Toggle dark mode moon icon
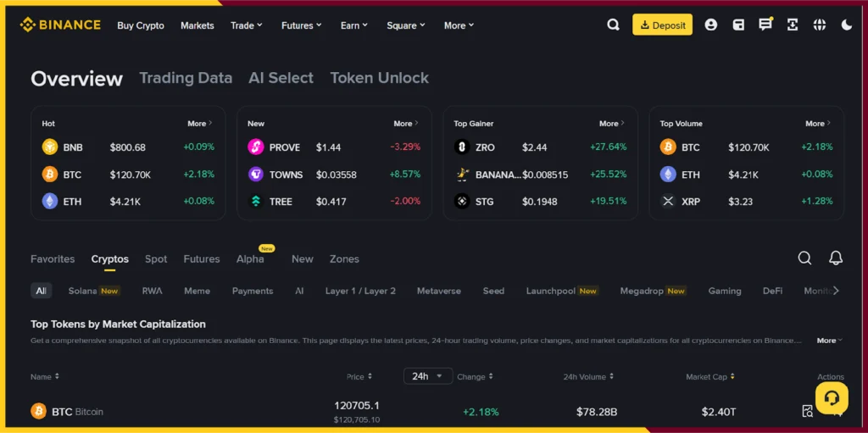This screenshot has height=433, width=868. (847, 25)
